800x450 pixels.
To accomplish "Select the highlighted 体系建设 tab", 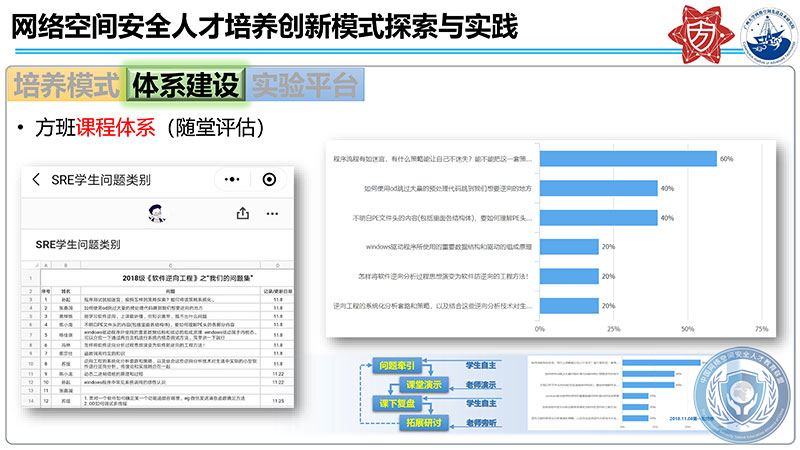I will 186,85.
